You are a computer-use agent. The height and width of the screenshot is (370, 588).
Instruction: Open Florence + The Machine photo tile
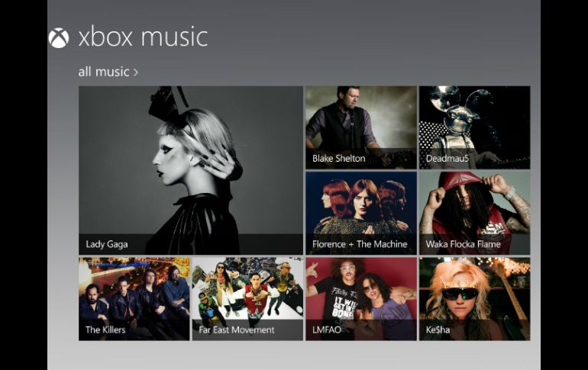360,203
